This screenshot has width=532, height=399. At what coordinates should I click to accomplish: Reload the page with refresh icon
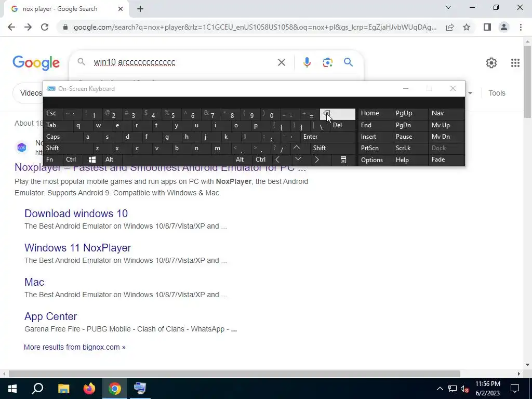[x=45, y=27]
